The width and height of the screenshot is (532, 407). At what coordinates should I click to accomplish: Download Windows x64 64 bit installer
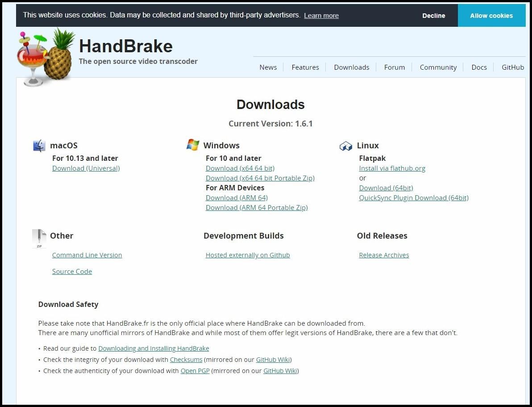tap(240, 168)
